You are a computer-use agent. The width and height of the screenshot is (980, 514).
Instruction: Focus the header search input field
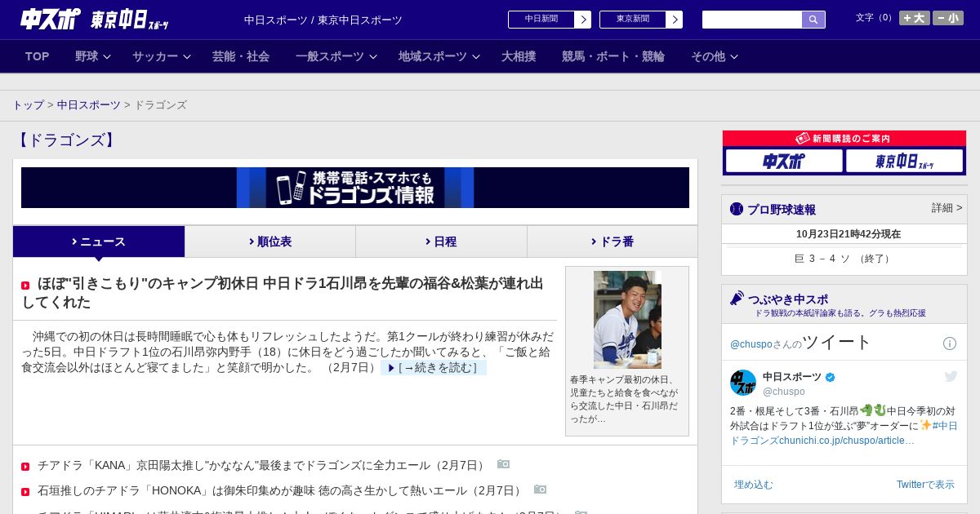click(x=752, y=20)
